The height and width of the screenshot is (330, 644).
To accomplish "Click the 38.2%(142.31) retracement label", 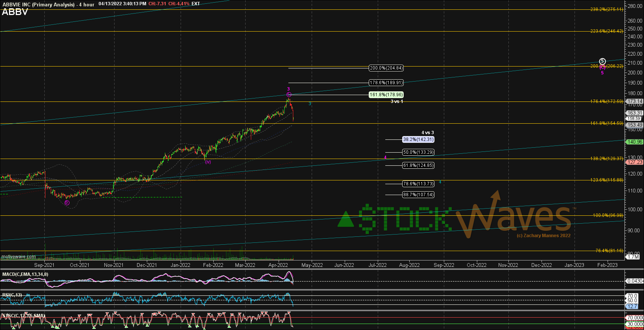I will click(418, 139).
